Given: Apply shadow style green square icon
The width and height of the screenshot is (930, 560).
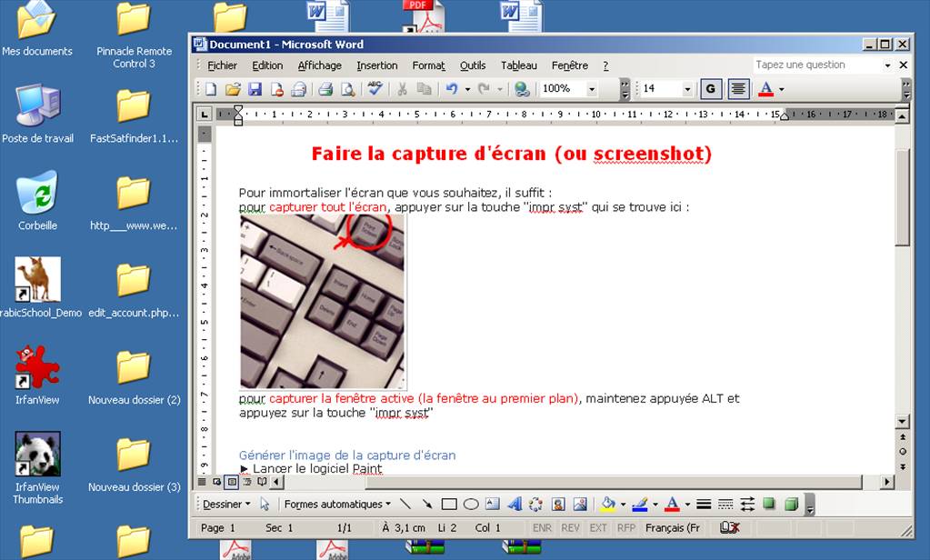Looking at the screenshot, I should pyautogui.click(x=769, y=505).
